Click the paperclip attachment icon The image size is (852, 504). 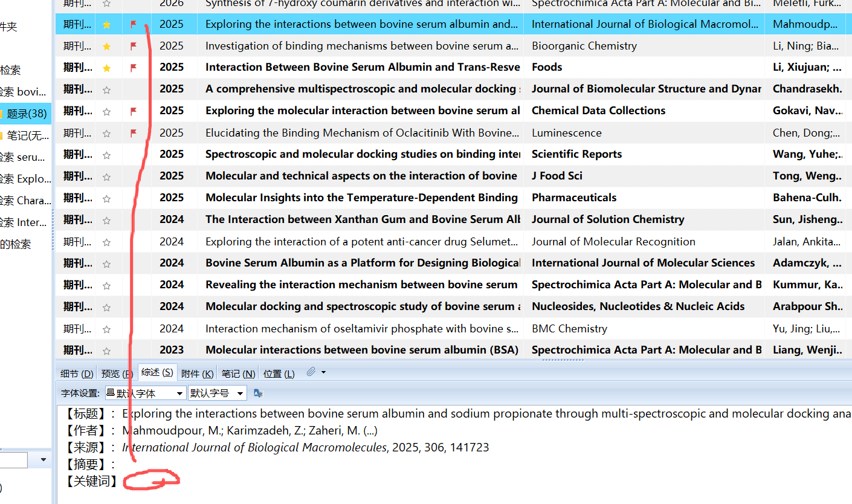(311, 372)
